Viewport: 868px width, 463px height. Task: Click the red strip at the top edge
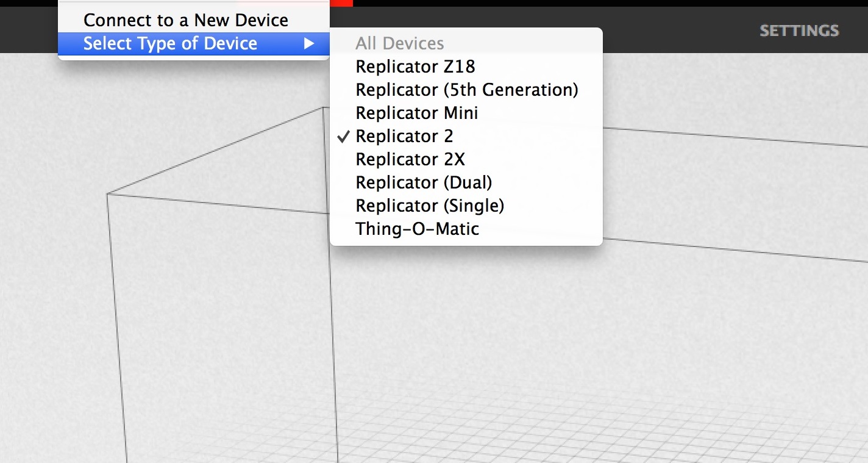pyautogui.click(x=341, y=3)
